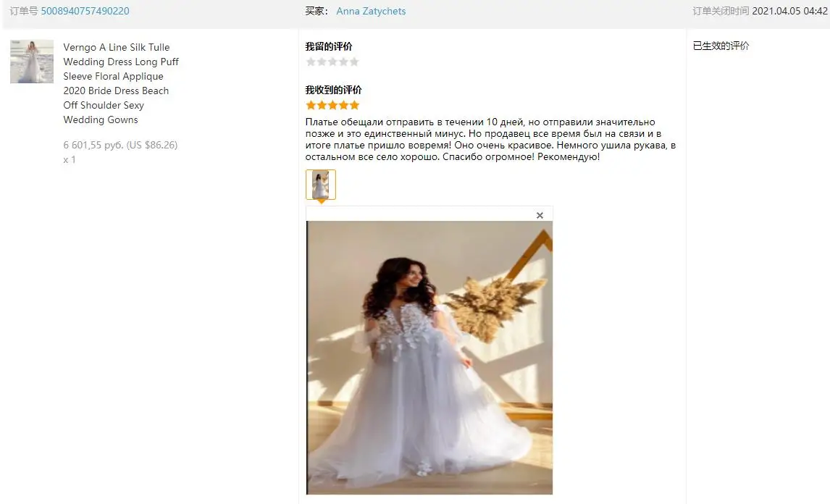
Task: Click the enlarged bride photo
Action: coord(429,357)
